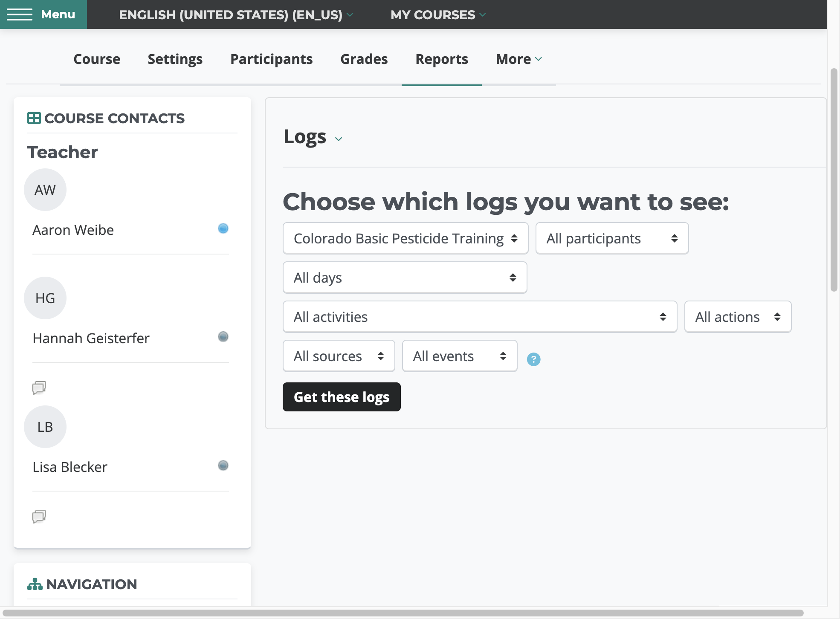Click the Course Contacts heading text
Viewport: 840px width, 619px height.
coord(114,118)
